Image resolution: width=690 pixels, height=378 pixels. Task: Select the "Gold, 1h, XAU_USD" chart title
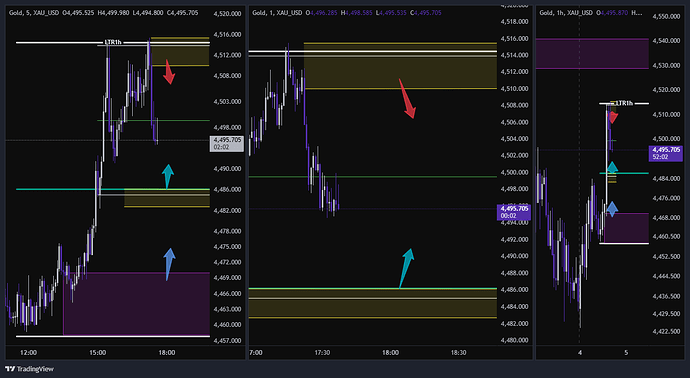point(566,13)
